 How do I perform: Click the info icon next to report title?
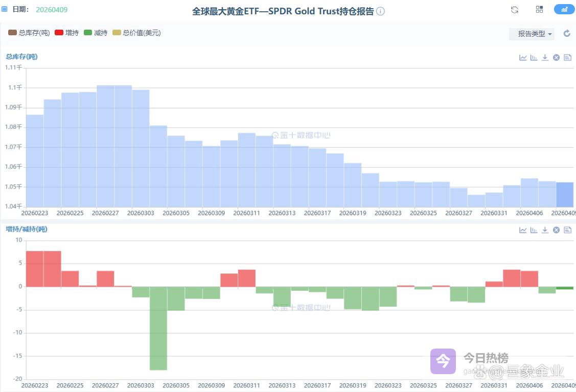[381, 11]
